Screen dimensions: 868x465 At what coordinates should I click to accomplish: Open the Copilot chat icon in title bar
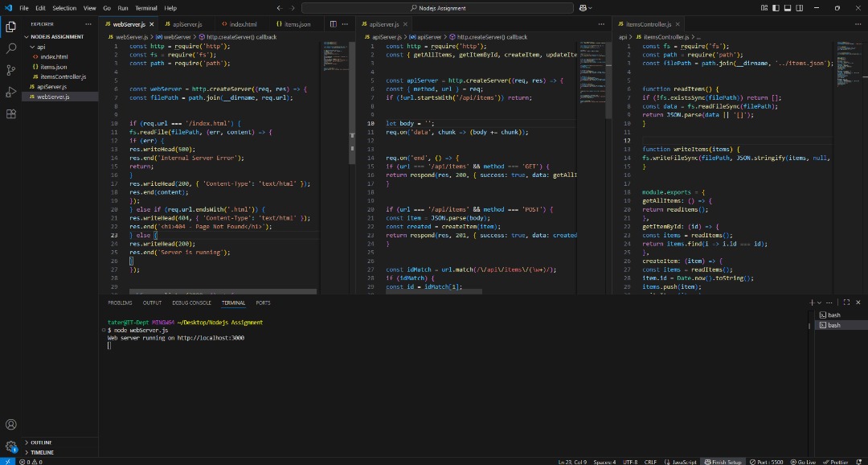tap(583, 8)
